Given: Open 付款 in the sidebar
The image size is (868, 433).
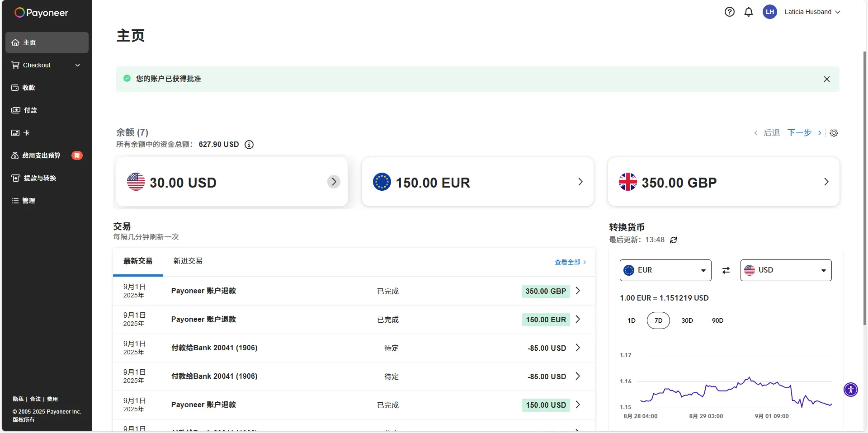Looking at the screenshot, I should coord(47,110).
